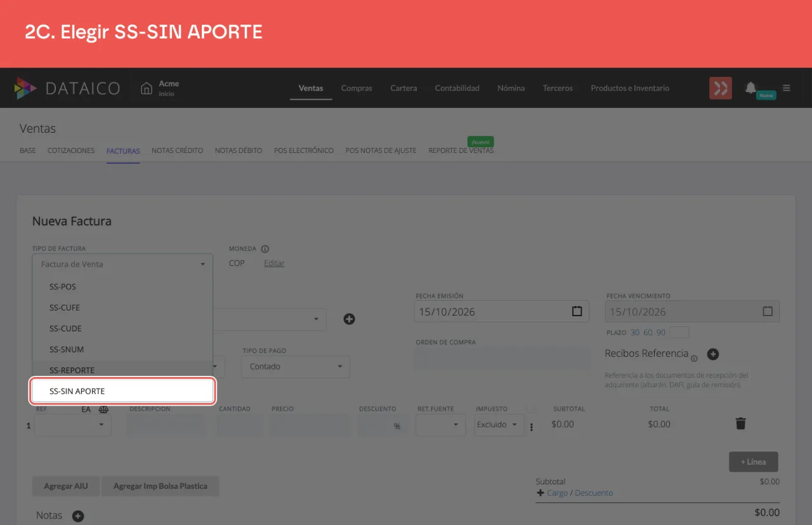Click the Agregar AIU button
The width and height of the screenshot is (812, 525).
66,486
